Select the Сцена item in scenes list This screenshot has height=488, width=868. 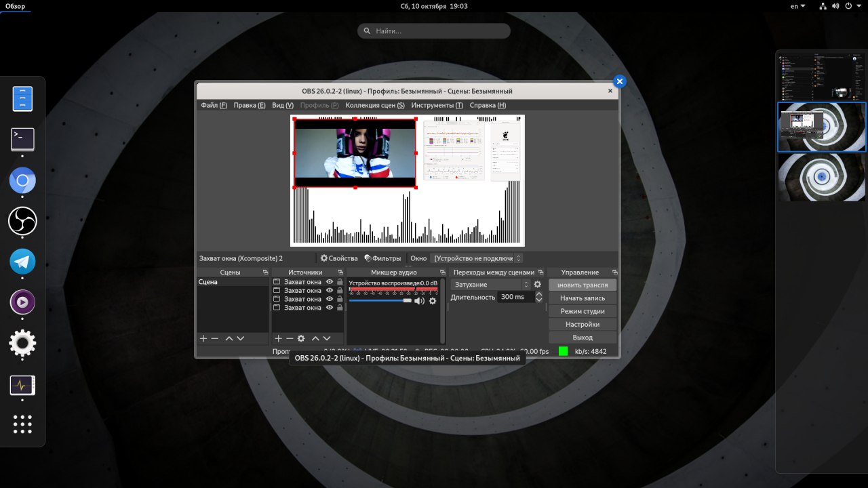(x=233, y=282)
